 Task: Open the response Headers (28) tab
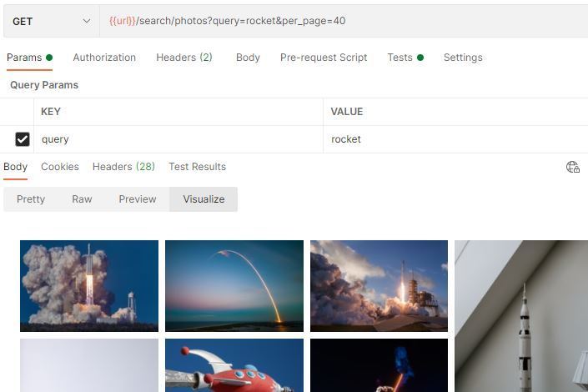point(123,167)
